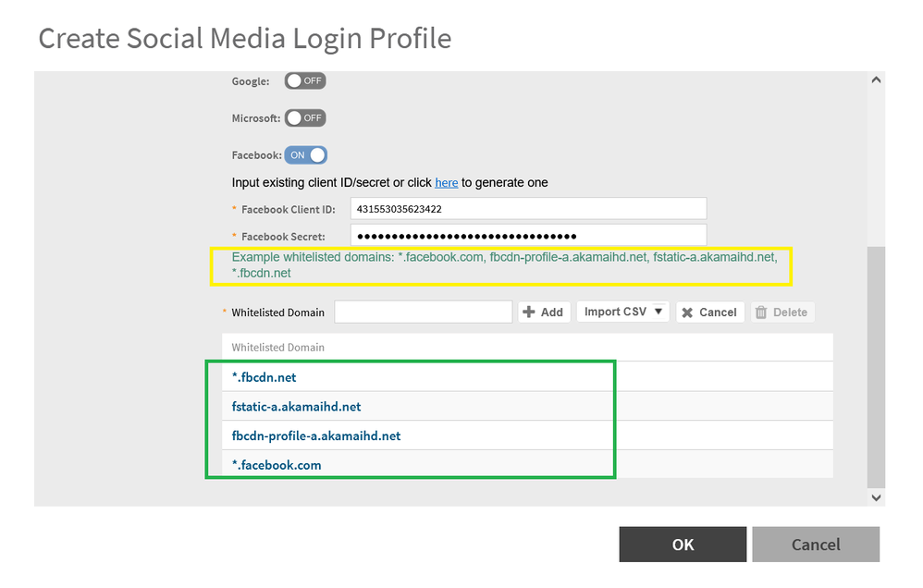This screenshot has width=923, height=588.
Task: Click the Facebook Secret password field
Action: pyautogui.click(x=528, y=236)
